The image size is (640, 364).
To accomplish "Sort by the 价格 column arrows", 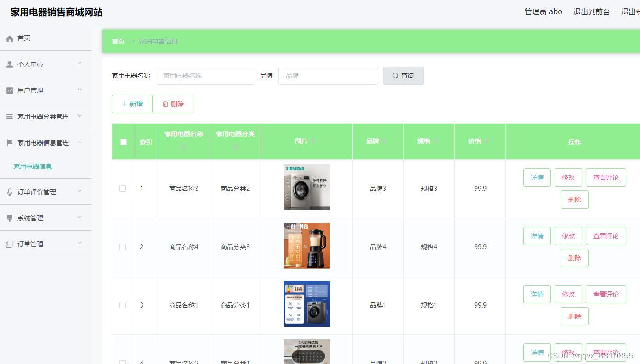I will tap(487, 141).
